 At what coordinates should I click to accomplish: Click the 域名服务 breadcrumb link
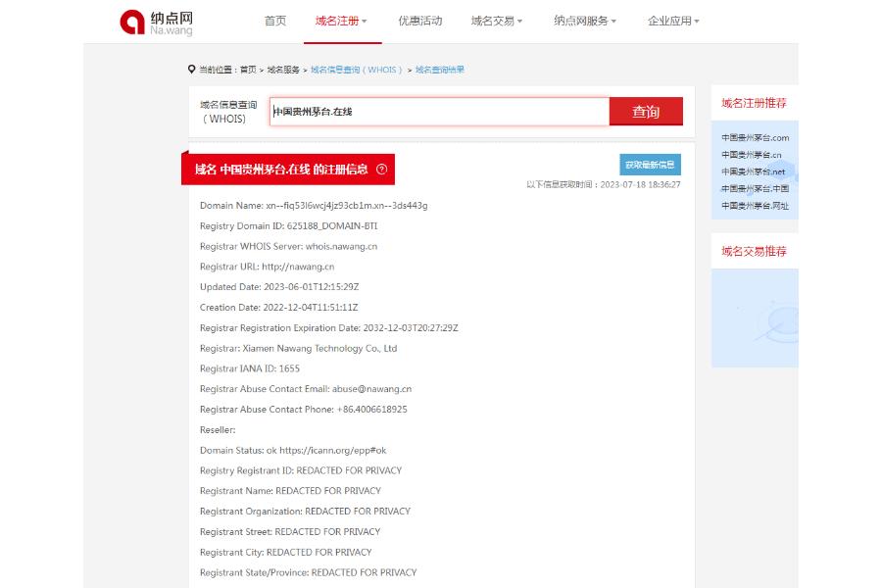pyautogui.click(x=283, y=70)
